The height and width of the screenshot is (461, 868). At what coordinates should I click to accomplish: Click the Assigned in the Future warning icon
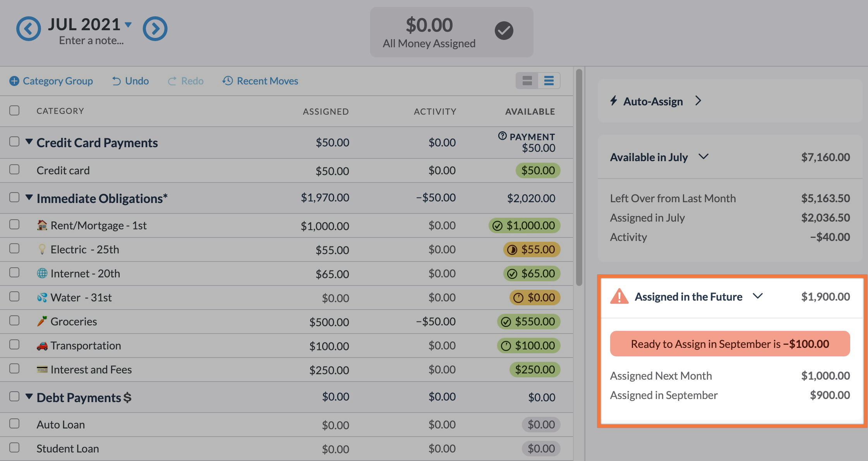[619, 296]
